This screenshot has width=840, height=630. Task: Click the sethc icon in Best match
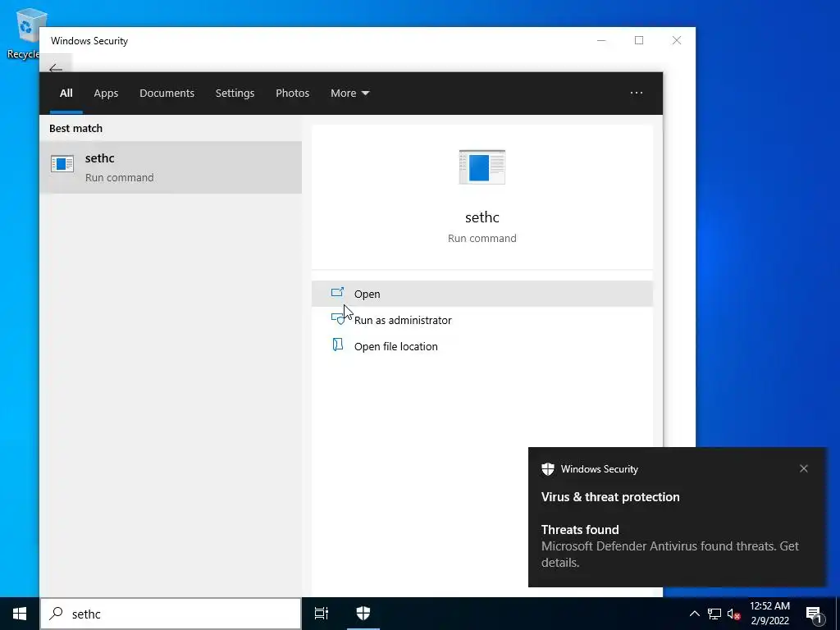[62, 164]
